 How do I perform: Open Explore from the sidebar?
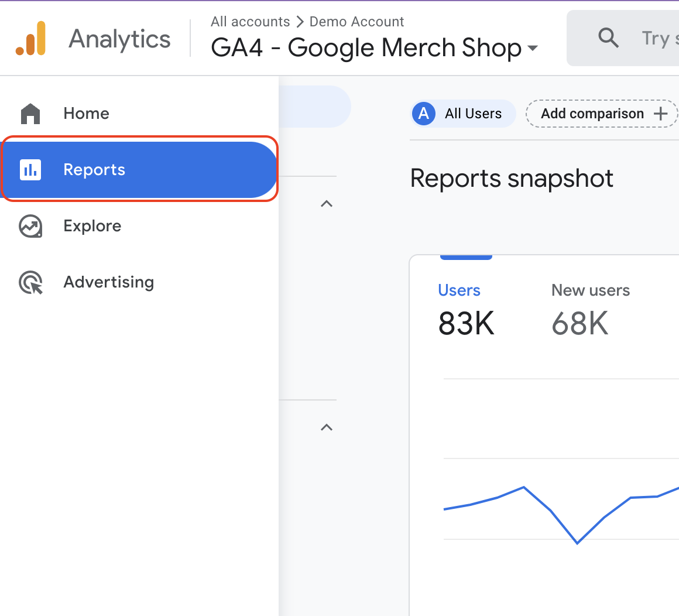[139, 226]
